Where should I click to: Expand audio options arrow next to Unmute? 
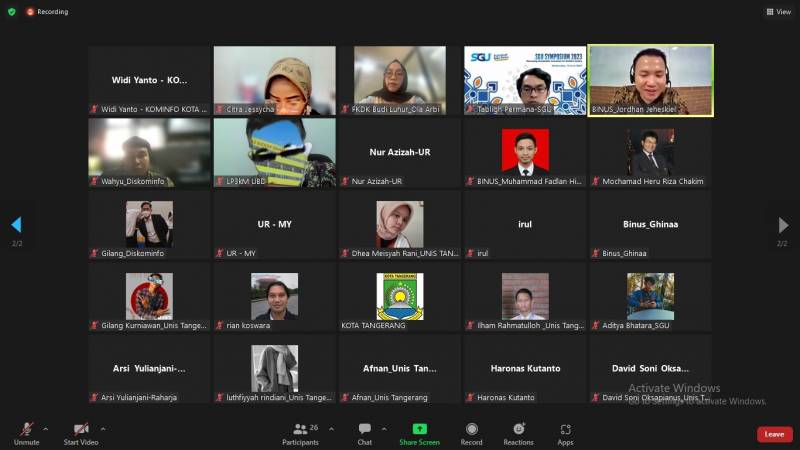tap(46, 428)
